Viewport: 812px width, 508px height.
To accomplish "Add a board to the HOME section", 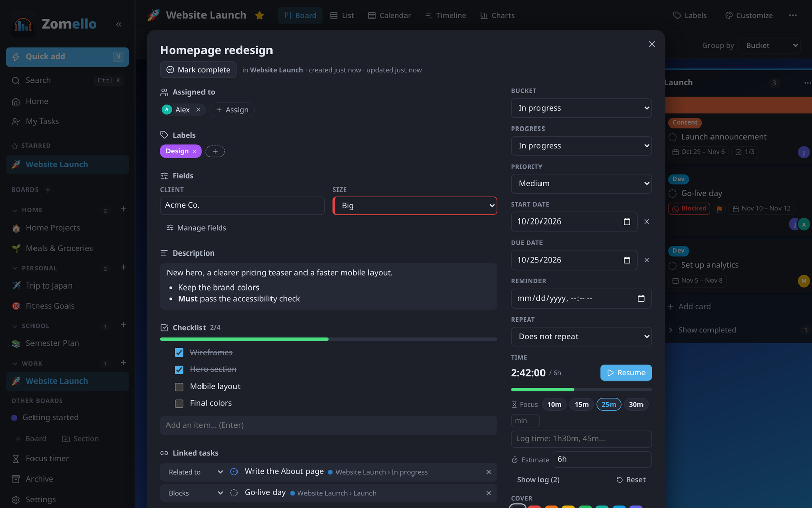I will (x=123, y=209).
